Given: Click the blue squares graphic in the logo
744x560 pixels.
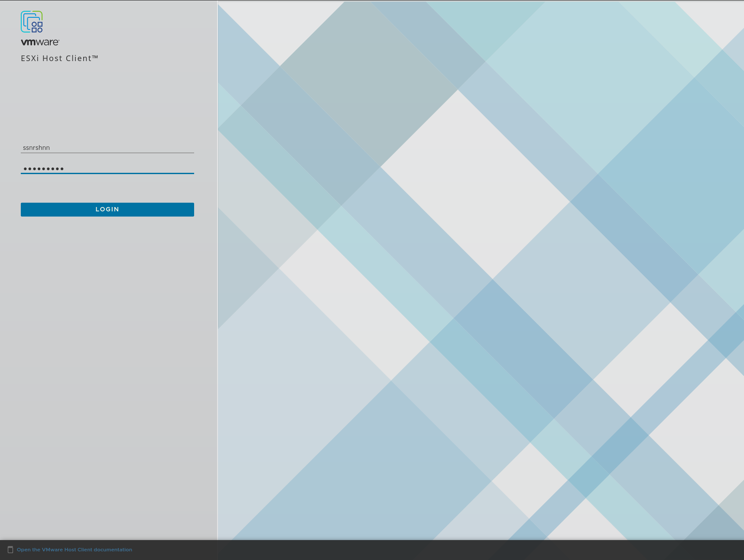Looking at the screenshot, I should 37,26.
